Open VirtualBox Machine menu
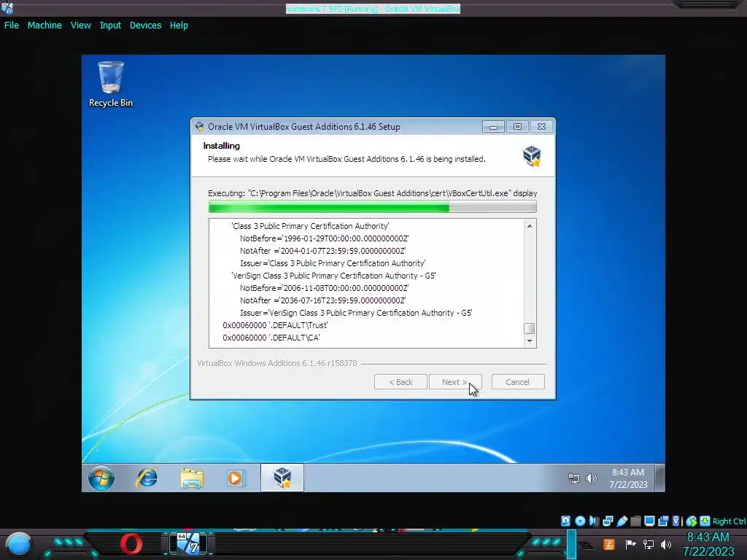Screen dimensions: 747x560 pyautogui.click(x=44, y=26)
